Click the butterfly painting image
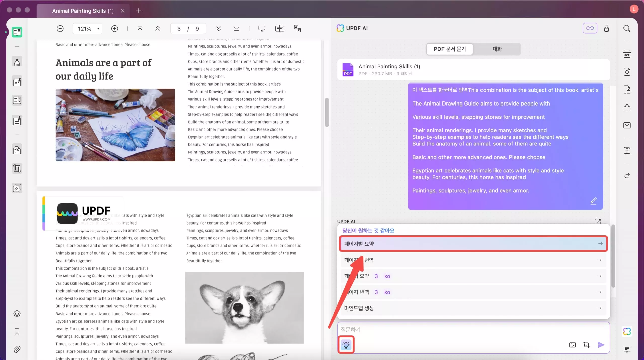The width and height of the screenshot is (644, 360). click(x=115, y=125)
